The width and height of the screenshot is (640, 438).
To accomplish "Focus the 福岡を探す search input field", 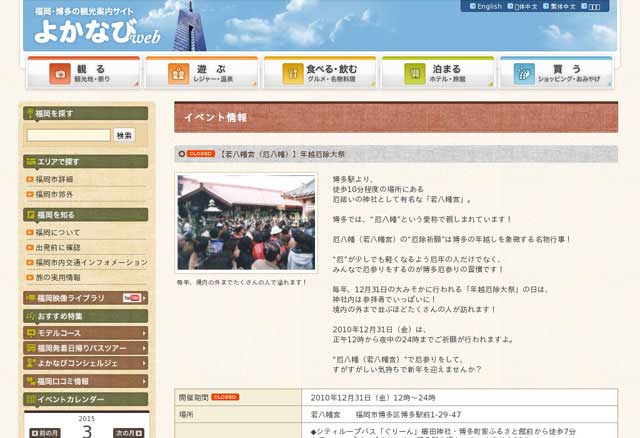I will point(69,135).
